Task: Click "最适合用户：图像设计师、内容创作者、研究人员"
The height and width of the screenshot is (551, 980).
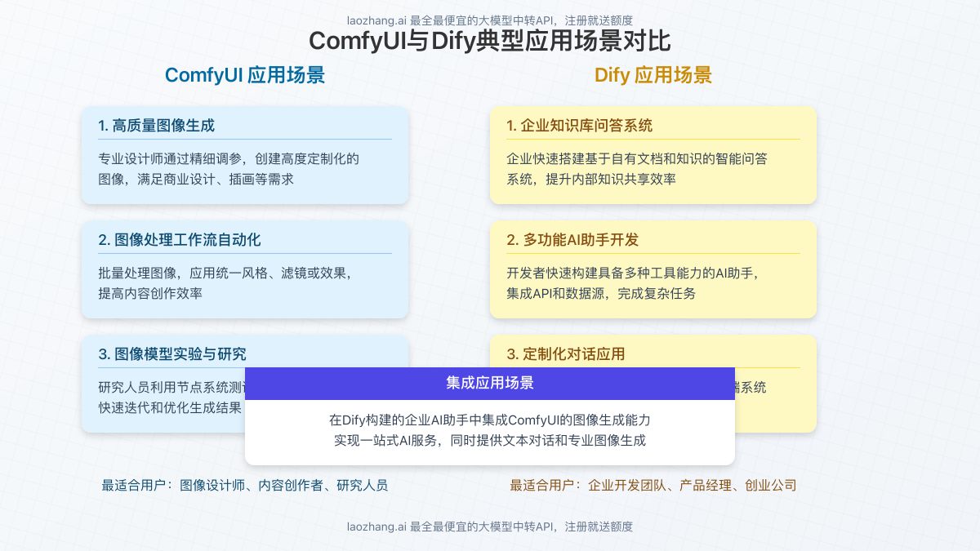Action: (245, 485)
